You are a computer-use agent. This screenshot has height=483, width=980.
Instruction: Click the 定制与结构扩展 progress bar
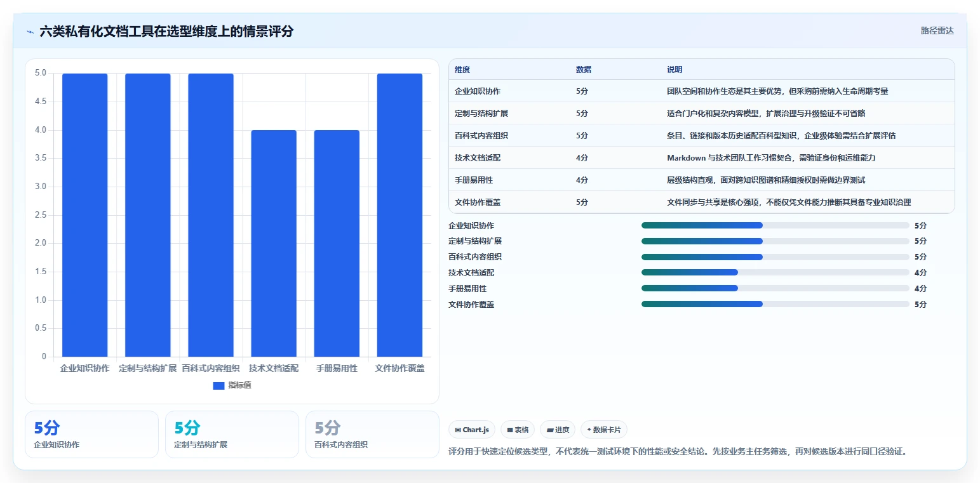coord(775,241)
